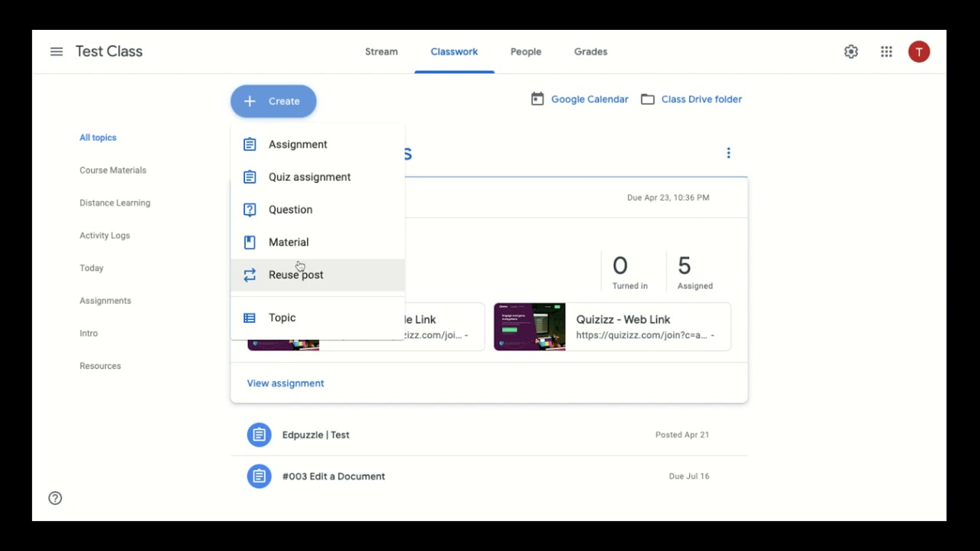Viewport: 980px width, 551px height.
Task: Switch to the People tab
Action: (x=526, y=52)
